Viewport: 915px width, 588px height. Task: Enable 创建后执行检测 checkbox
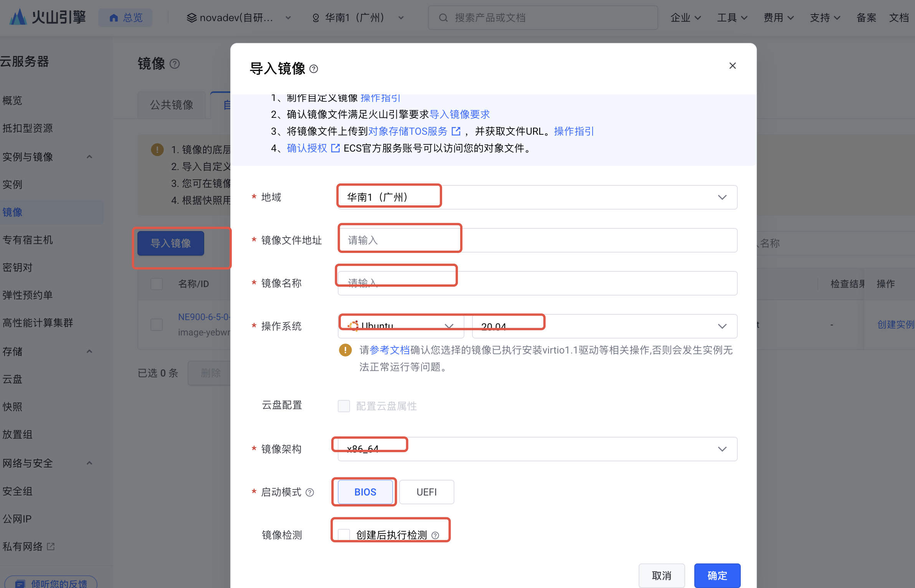pos(344,535)
